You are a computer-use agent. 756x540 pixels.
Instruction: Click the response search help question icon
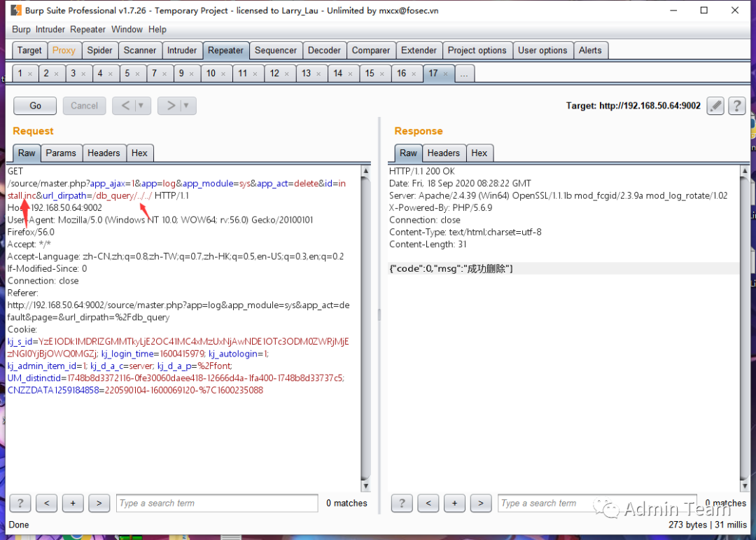(402, 503)
